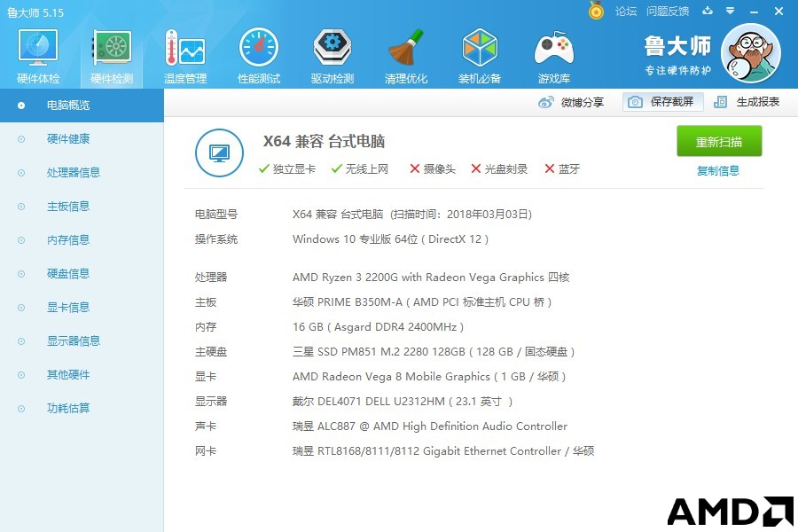Click 复制信息 copy info link
The width and height of the screenshot is (798, 532).
(x=717, y=170)
